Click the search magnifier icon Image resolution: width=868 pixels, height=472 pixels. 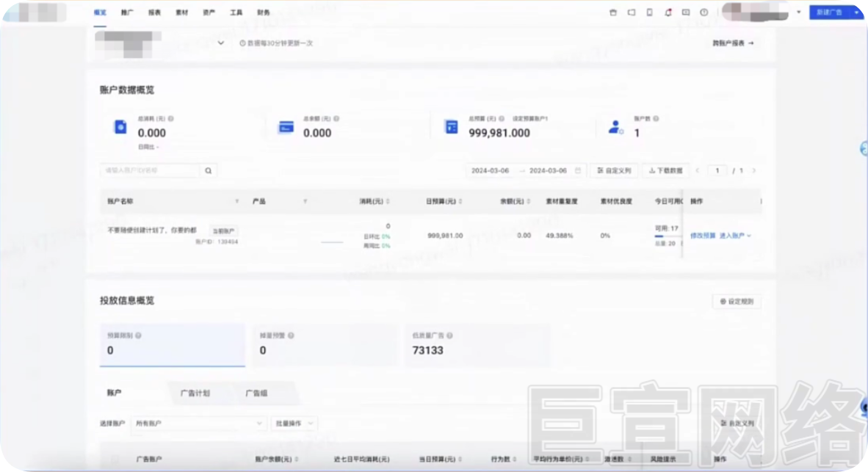click(208, 170)
